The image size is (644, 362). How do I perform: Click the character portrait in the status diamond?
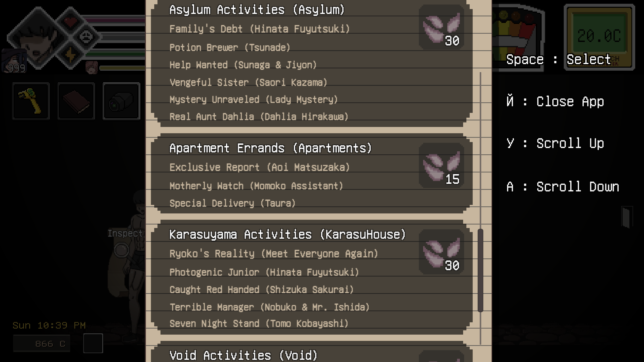38,38
